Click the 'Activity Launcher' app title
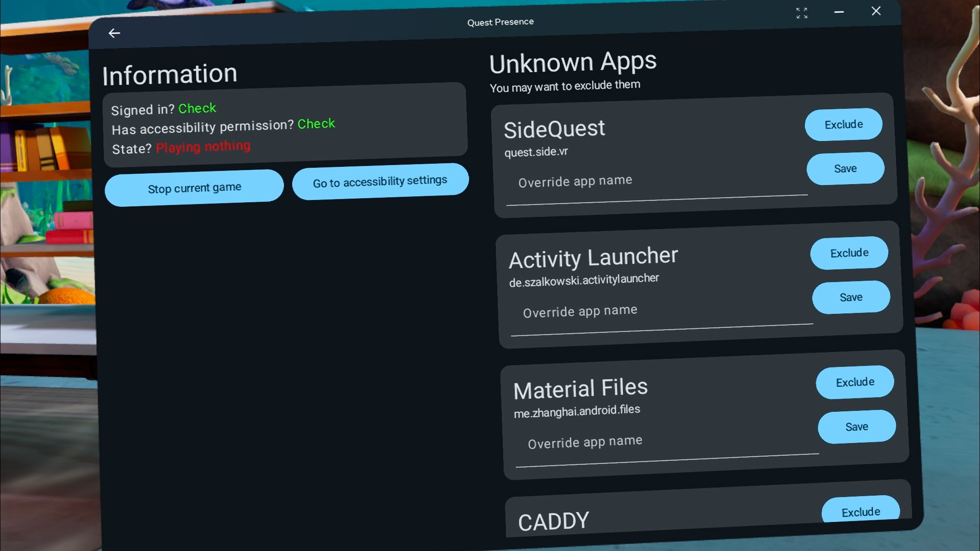Viewport: 980px width, 551px height. pos(593,258)
